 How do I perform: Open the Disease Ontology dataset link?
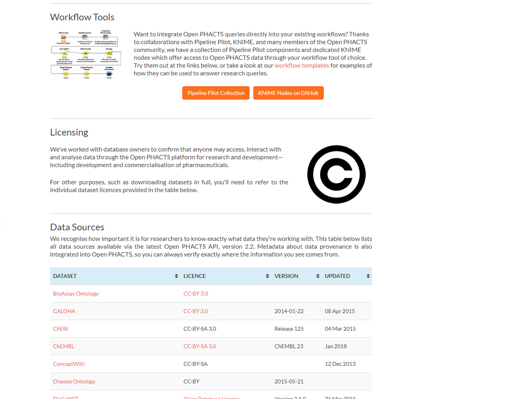coord(74,381)
